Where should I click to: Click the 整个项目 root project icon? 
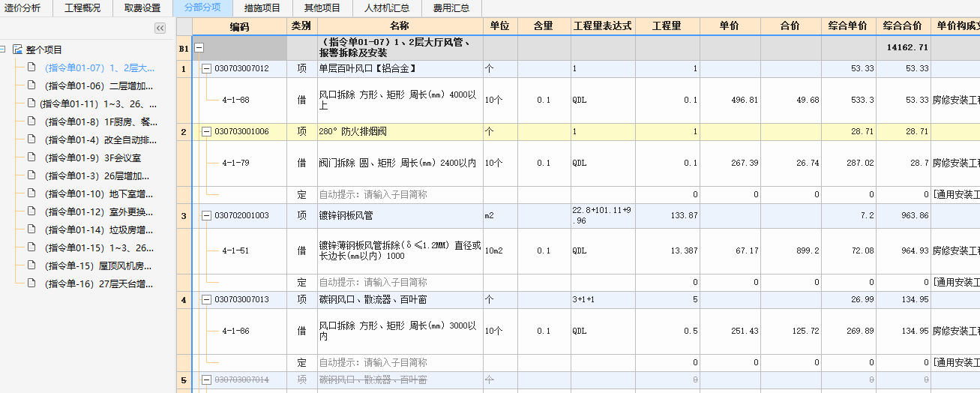click(17, 49)
